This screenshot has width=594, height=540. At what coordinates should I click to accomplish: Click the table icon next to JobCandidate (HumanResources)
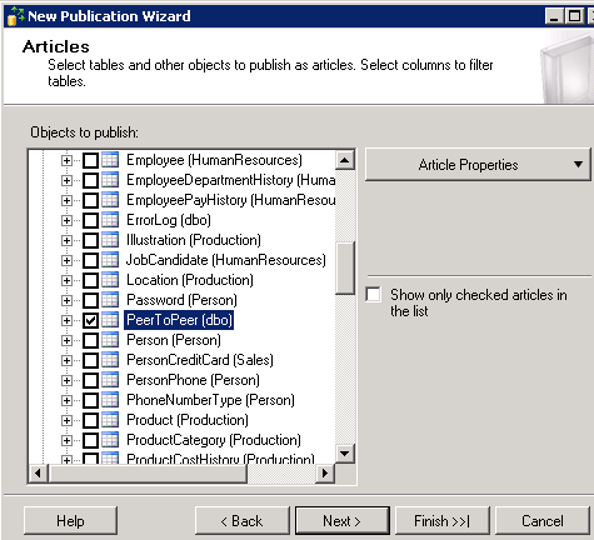[110, 260]
